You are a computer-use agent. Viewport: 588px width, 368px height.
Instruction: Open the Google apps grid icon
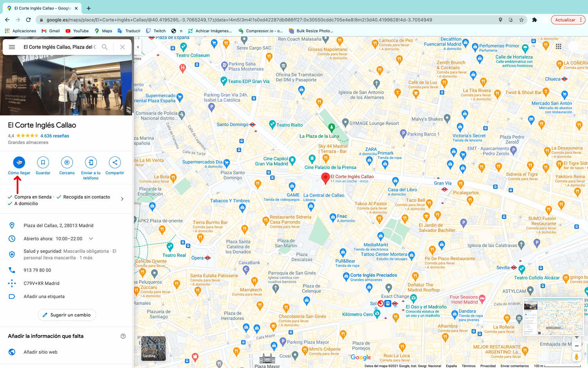559,46
